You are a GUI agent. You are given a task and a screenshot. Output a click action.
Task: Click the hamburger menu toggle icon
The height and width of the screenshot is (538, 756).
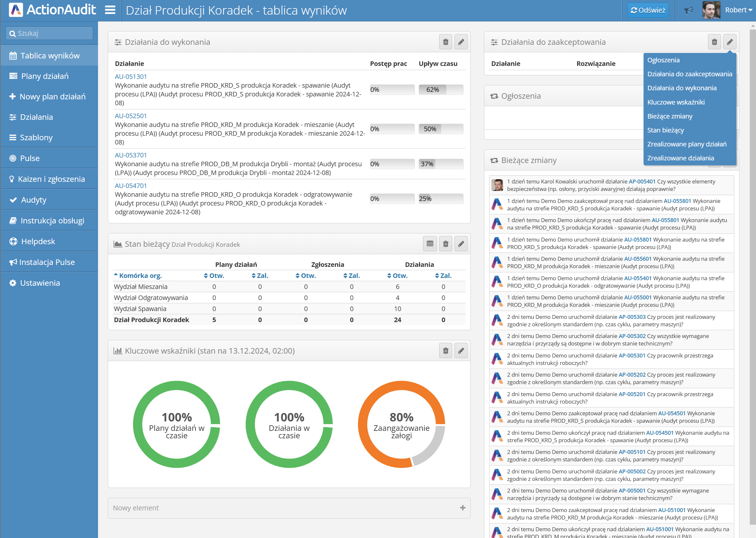[x=110, y=10]
